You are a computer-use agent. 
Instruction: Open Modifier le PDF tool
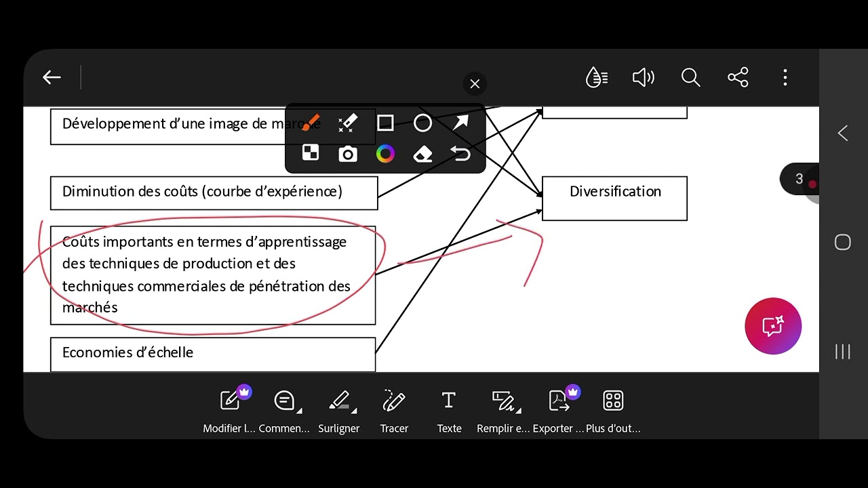[230, 409]
